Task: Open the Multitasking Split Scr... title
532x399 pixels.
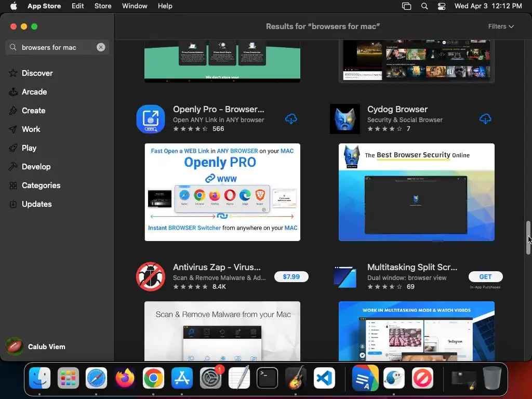Action: (x=412, y=267)
